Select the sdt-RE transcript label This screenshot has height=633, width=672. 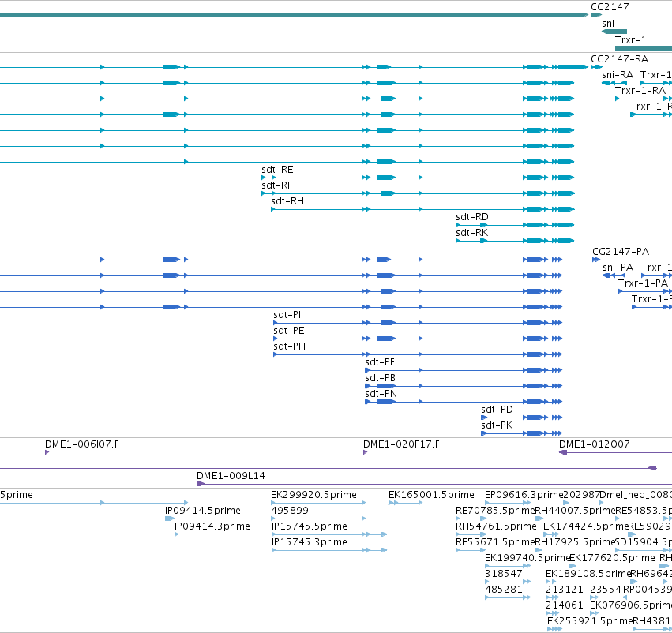[277, 170]
